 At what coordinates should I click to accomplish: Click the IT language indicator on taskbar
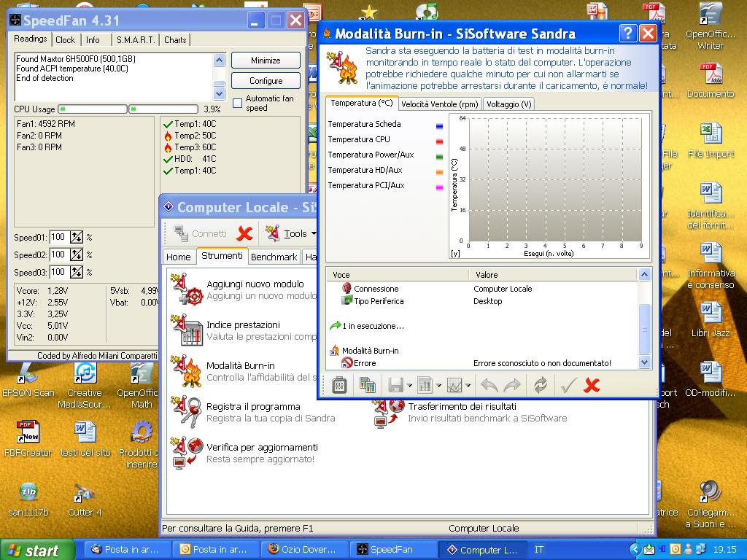pos(539,550)
